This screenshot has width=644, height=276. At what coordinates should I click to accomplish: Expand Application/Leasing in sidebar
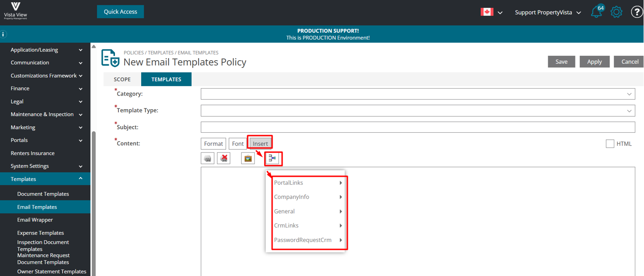pos(45,50)
